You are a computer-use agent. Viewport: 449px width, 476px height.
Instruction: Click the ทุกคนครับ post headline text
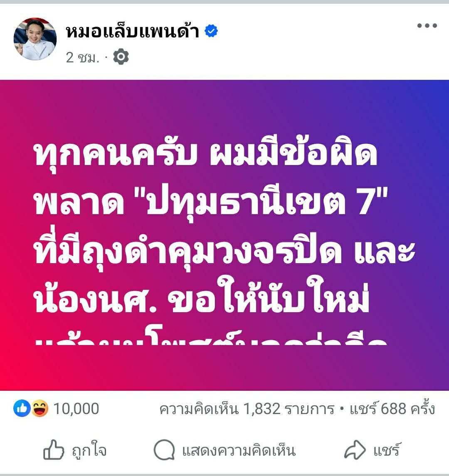[115, 155]
